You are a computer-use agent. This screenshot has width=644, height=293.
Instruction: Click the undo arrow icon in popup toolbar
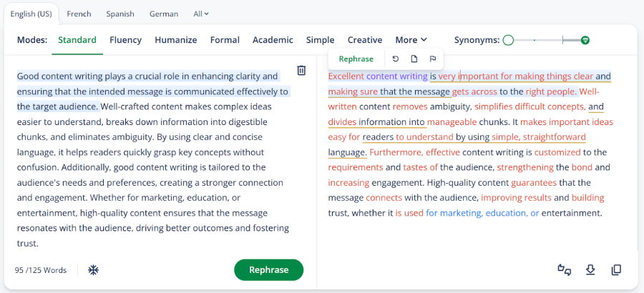(396, 59)
